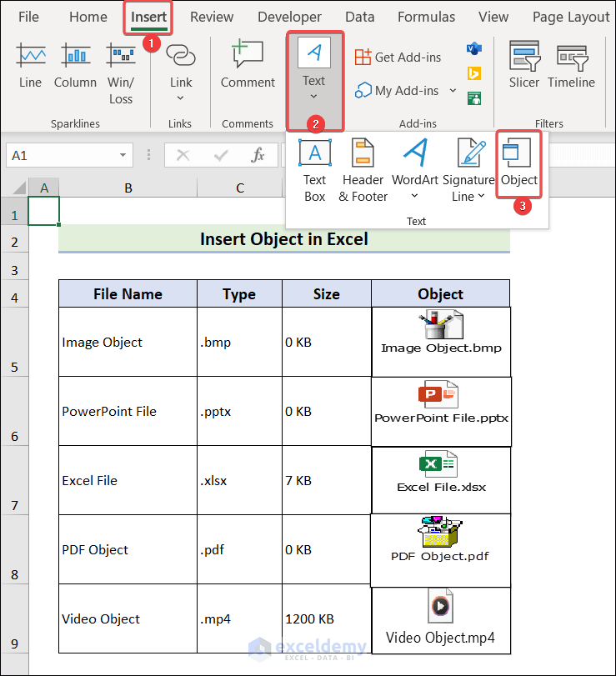Select the Insert tab

click(148, 17)
